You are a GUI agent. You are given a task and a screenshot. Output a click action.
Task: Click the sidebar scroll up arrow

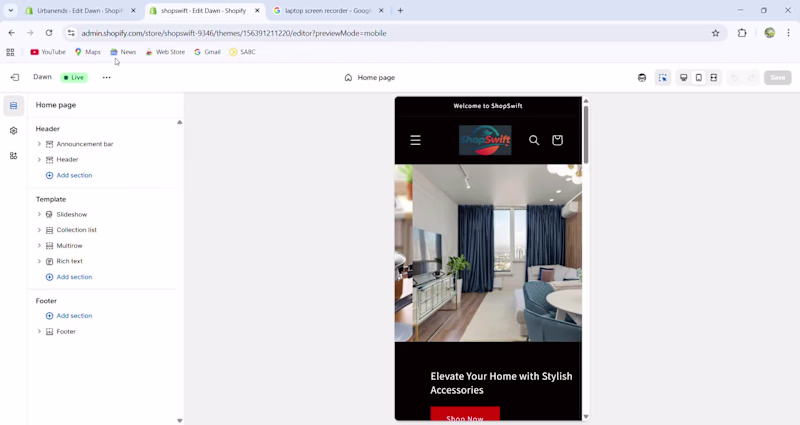tap(180, 122)
